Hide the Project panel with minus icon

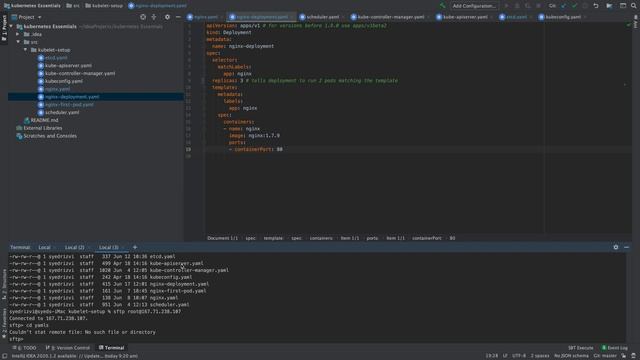[178, 17]
